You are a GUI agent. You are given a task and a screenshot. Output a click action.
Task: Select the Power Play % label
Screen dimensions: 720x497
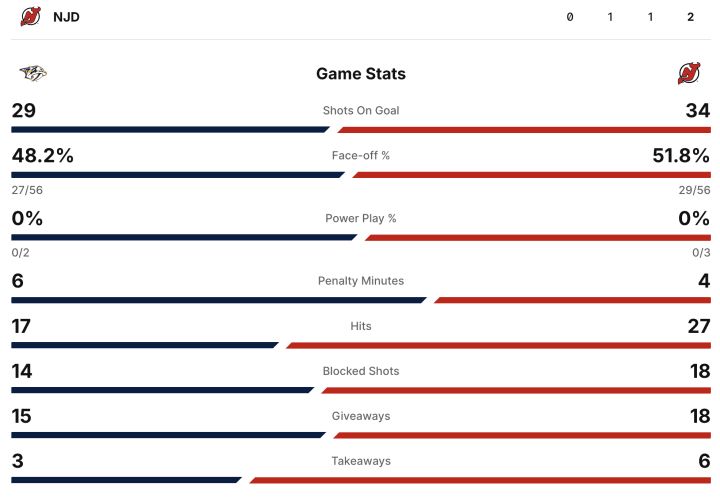[x=361, y=218]
